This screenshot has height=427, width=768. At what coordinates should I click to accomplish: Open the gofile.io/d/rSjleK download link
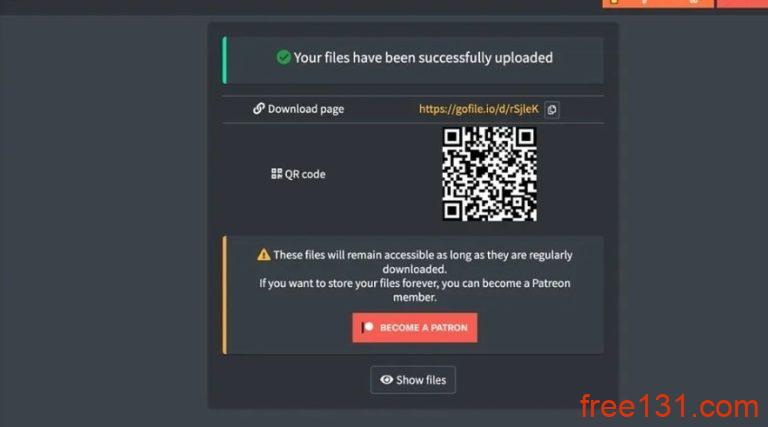click(x=479, y=109)
